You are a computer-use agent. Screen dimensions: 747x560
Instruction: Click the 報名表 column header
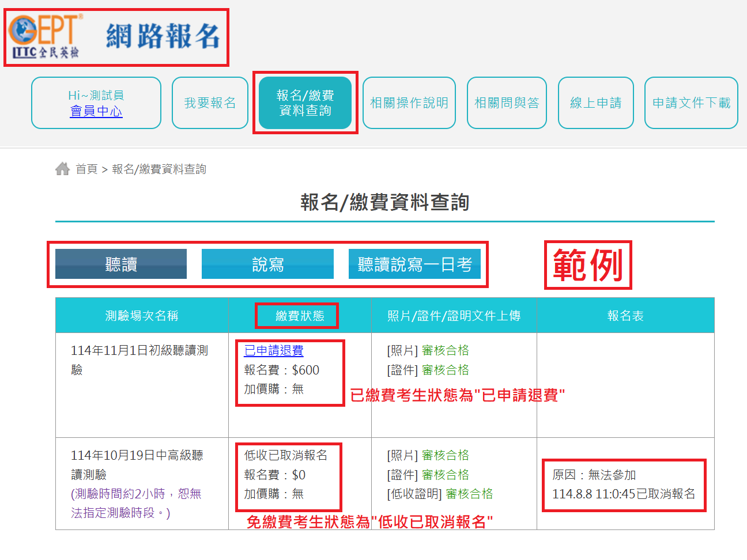[x=625, y=316]
